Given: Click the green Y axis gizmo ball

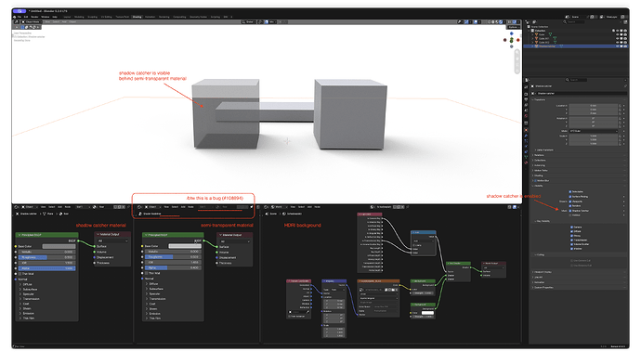Looking at the screenshot, I should pyautogui.click(x=512, y=40).
